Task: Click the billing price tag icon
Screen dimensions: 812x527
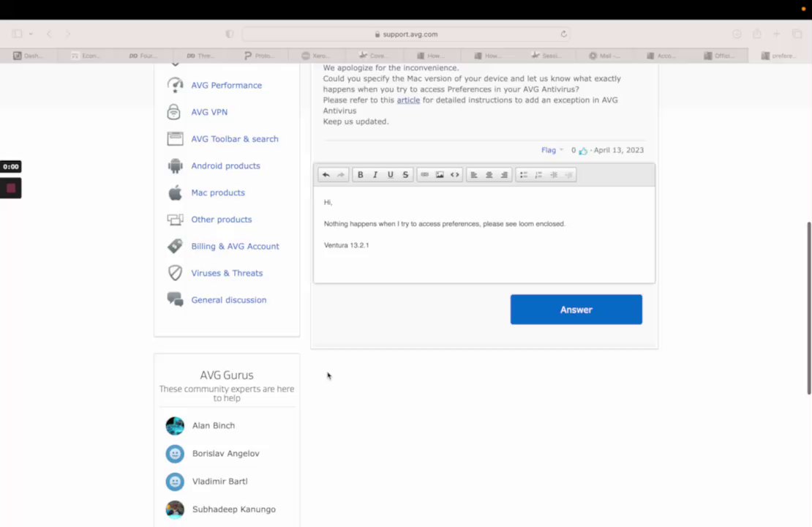Action: 175,246
